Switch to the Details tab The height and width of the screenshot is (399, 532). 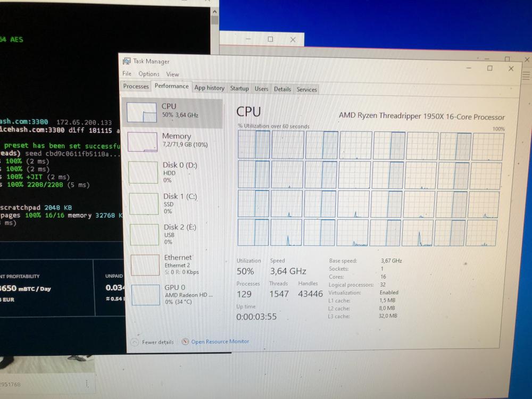[282, 89]
